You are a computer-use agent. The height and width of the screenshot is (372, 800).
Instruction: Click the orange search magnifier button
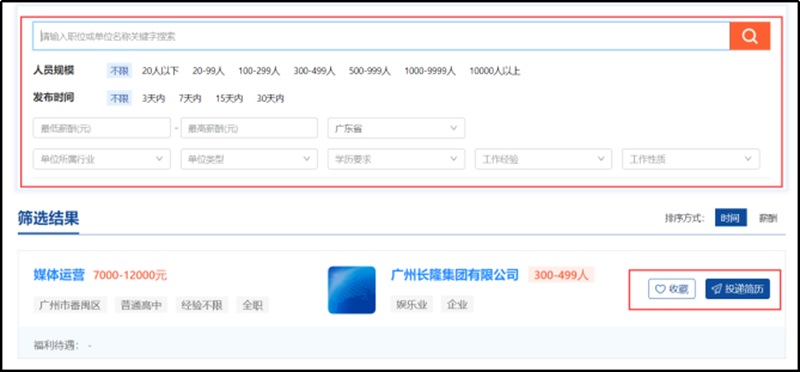tap(749, 36)
